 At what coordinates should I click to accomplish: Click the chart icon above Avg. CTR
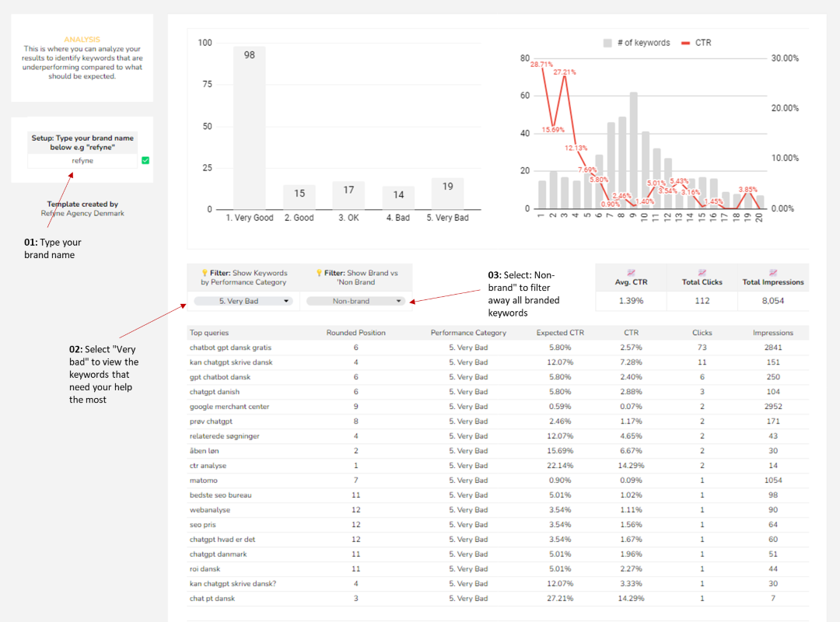pyautogui.click(x=631, y=273)
